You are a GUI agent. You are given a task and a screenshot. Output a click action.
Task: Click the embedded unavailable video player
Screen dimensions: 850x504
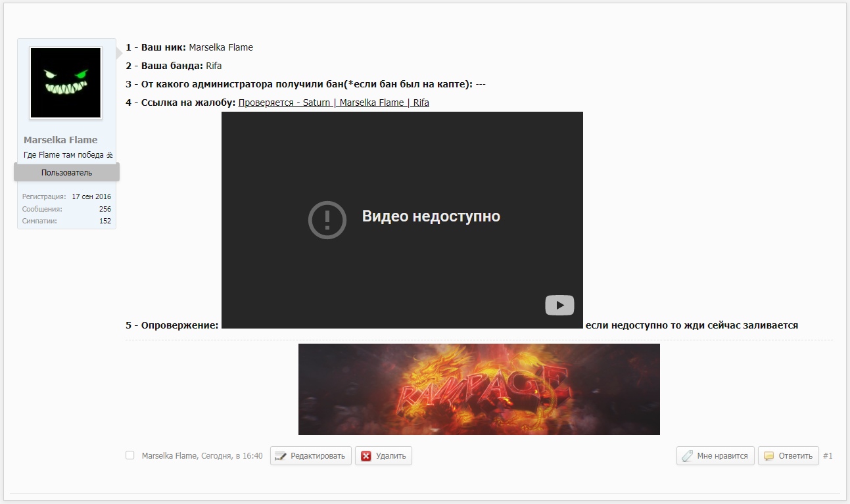click(x=402, y=220)
